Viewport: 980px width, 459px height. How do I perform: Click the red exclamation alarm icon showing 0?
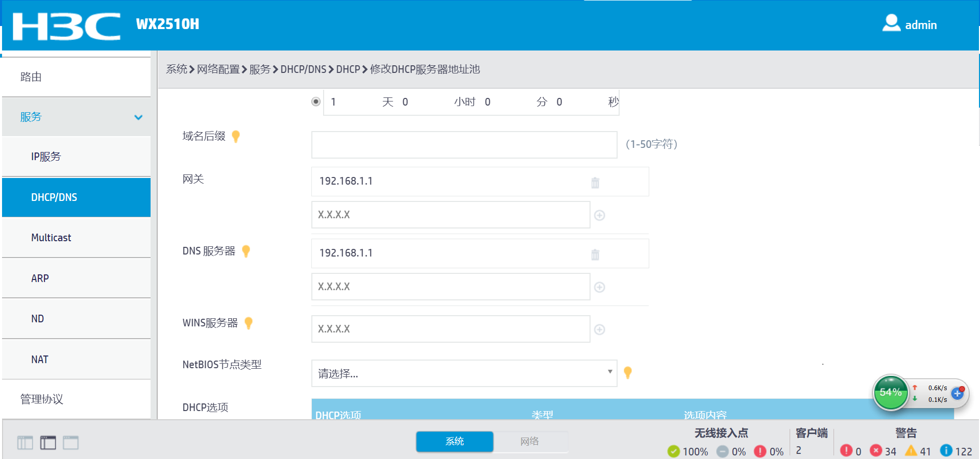846,450
